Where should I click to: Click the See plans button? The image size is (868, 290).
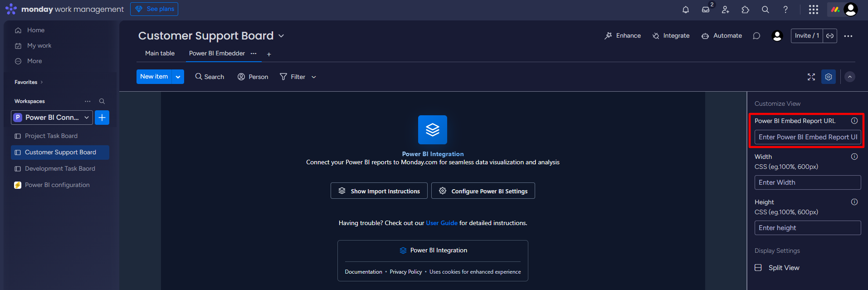[154, 9]
